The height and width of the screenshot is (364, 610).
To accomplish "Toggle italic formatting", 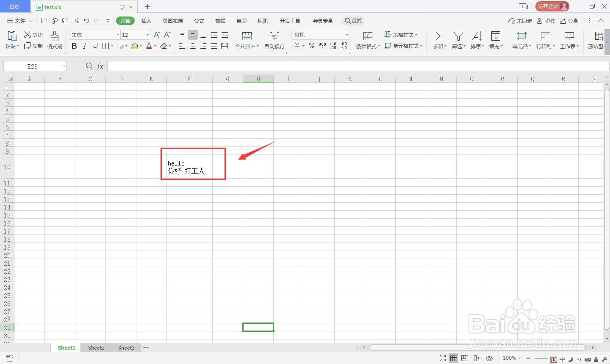I will click(x=84, y=46).
